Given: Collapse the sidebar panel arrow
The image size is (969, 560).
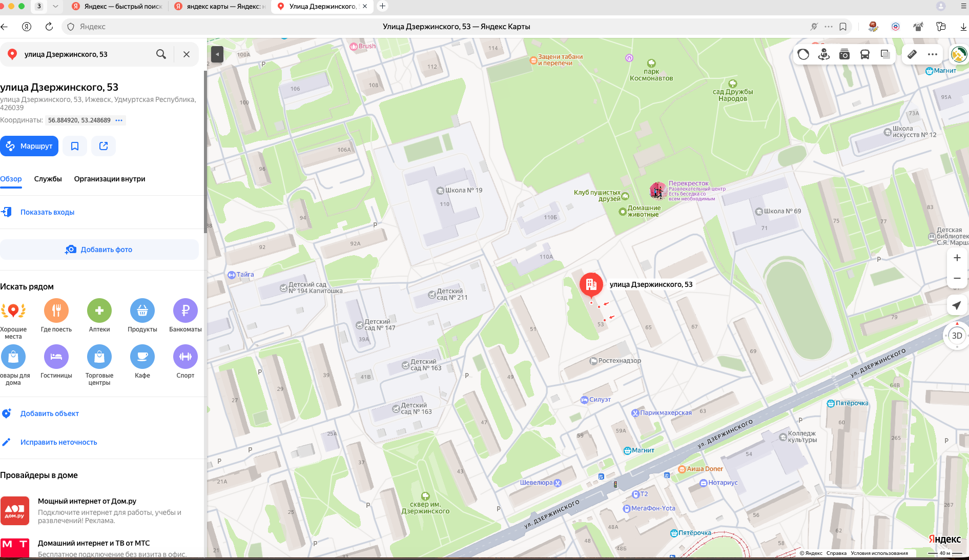Looking at the screenshot, I should (x=217, y=54).
